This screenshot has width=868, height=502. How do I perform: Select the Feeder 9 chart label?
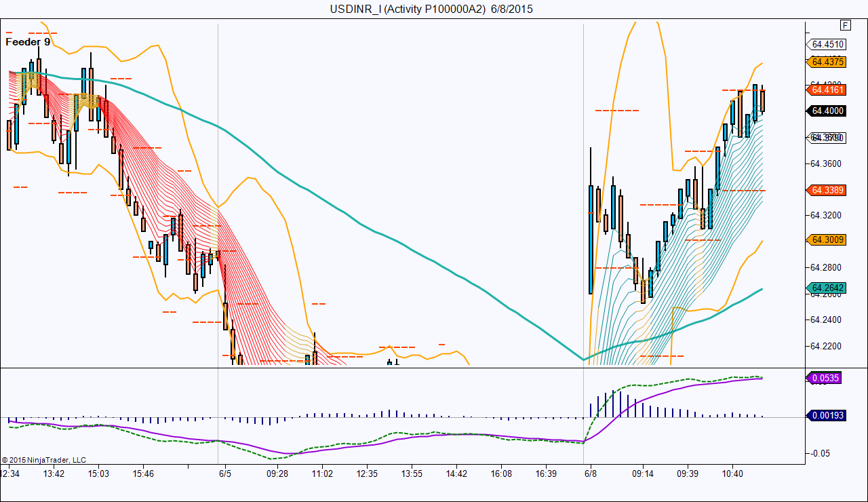point(28,41)
